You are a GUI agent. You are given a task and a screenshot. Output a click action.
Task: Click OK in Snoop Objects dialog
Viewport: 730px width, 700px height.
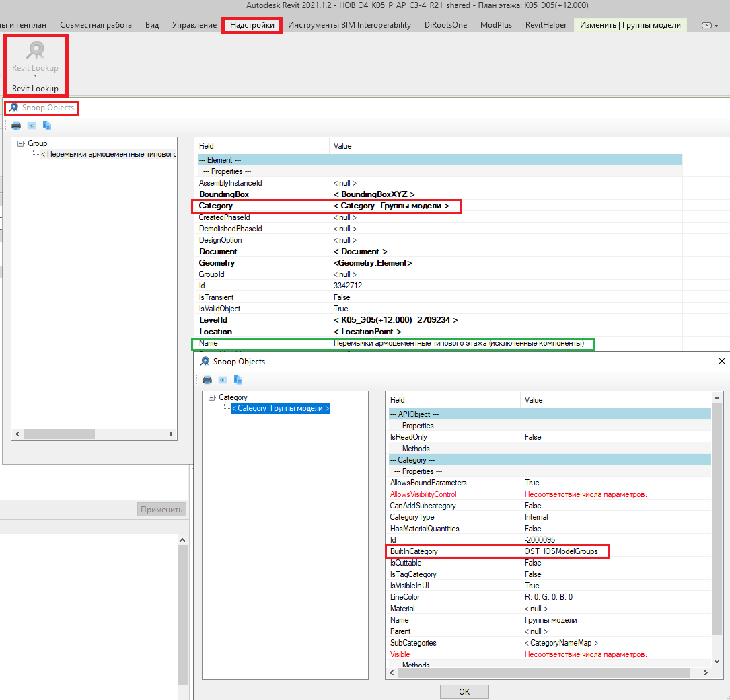point(464,691)
